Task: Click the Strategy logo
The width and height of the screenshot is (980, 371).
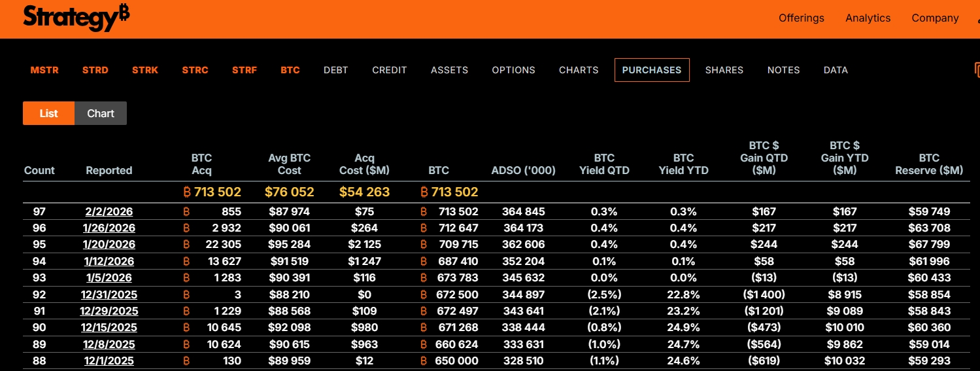Action: (x=76, y=18)
